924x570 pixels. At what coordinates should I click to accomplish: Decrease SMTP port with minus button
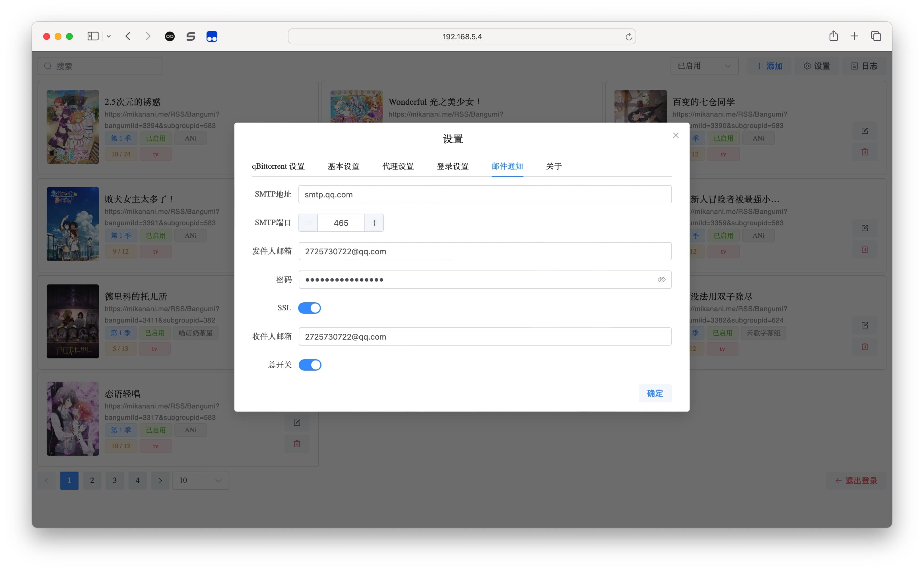point(308,223)
